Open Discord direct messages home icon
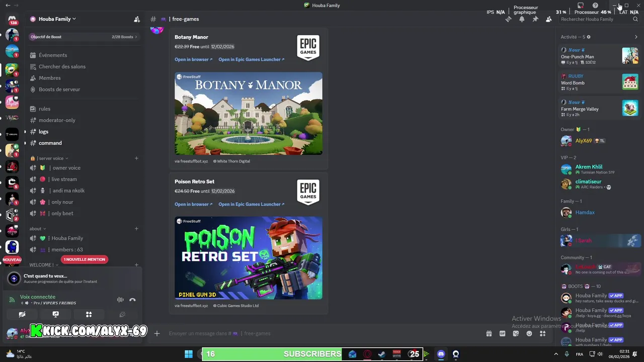 click(x=12, y=19)
